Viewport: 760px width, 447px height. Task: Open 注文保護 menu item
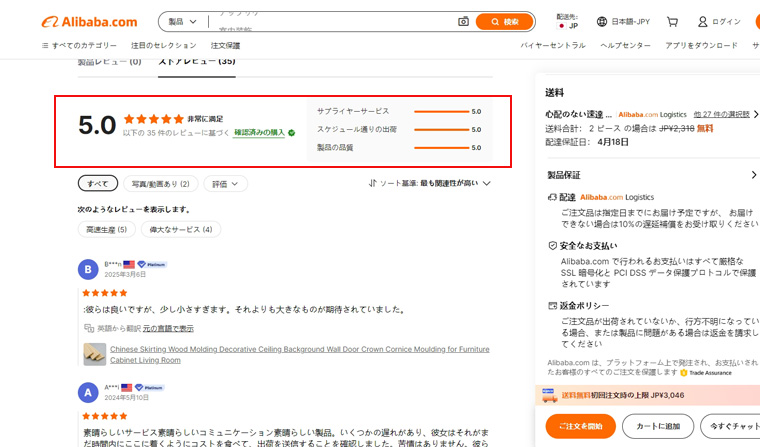click(225, 45)
